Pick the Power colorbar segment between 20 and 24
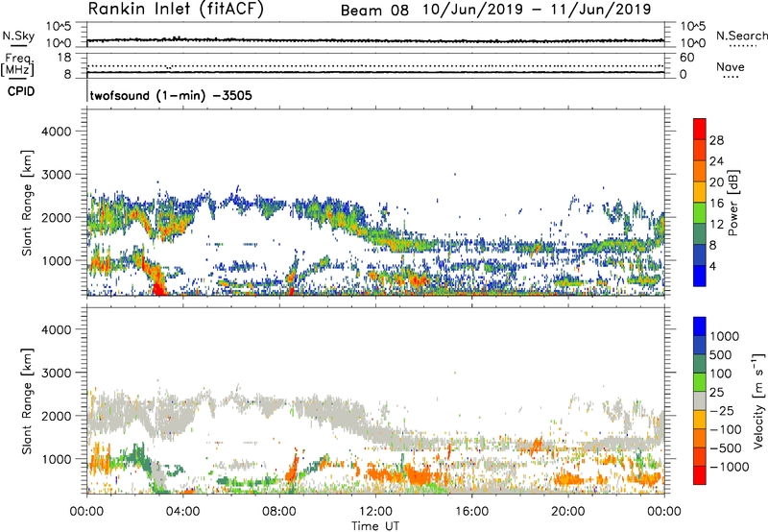Screen dimensions: 768x532 pos(700,172)
